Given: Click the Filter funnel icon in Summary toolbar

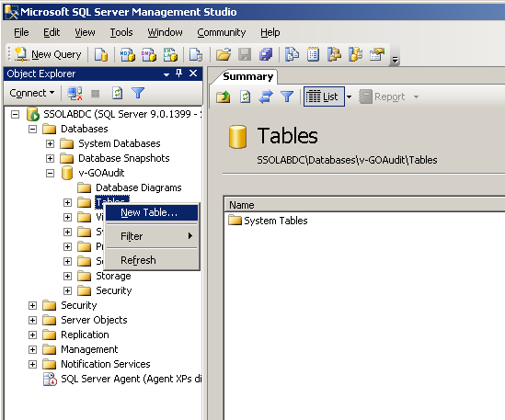Looking at the screenshot, I should pos(287,96).
